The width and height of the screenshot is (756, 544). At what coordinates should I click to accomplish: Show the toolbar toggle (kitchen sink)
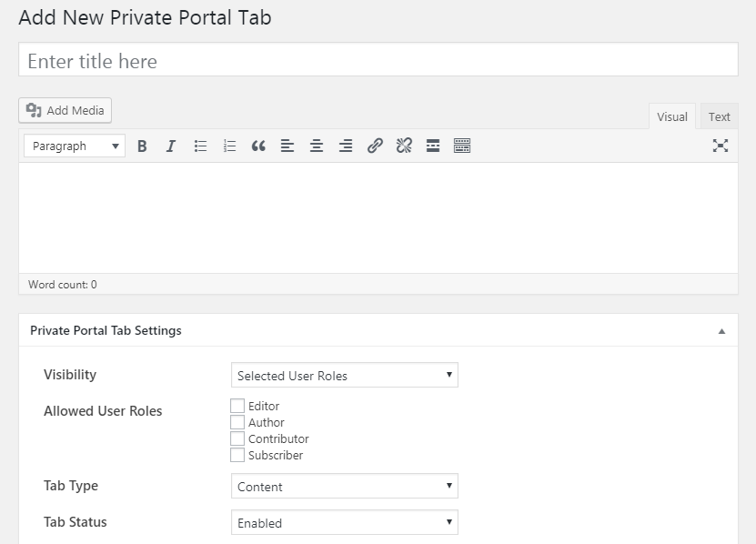point(462,146)
